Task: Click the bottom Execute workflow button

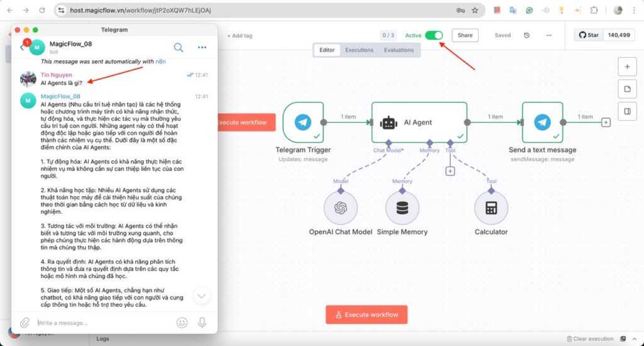Action: (x=366, y=315)
